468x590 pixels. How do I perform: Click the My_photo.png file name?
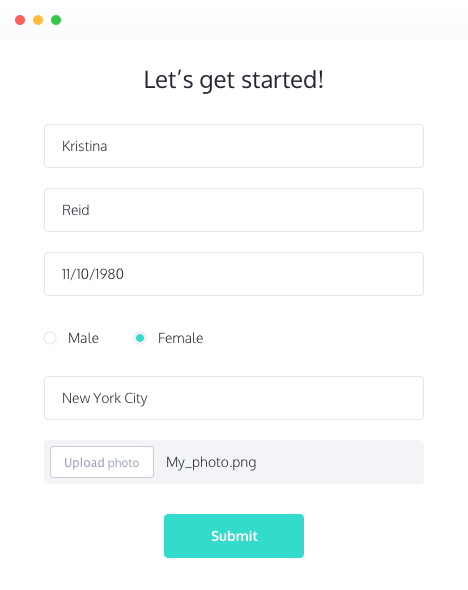(x=211, y=462)
